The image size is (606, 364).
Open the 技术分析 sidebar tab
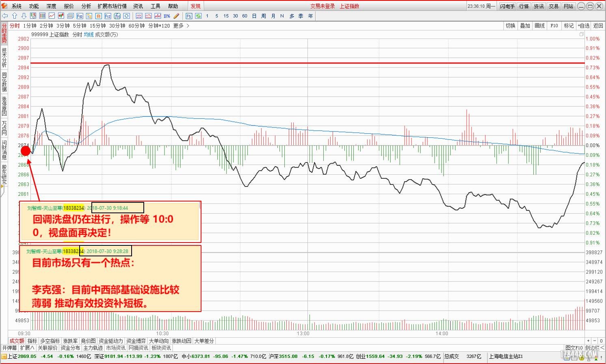tap(4, 57)
